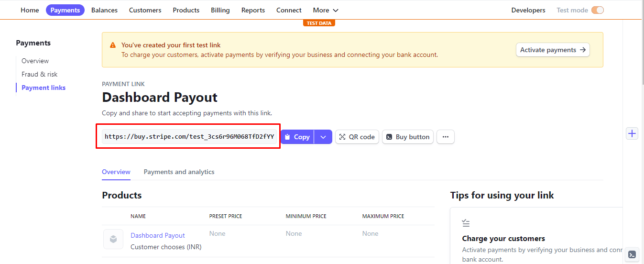644x264 pixels.
Task: Switch to Payments and analytics tab
Action: point(179,172)
